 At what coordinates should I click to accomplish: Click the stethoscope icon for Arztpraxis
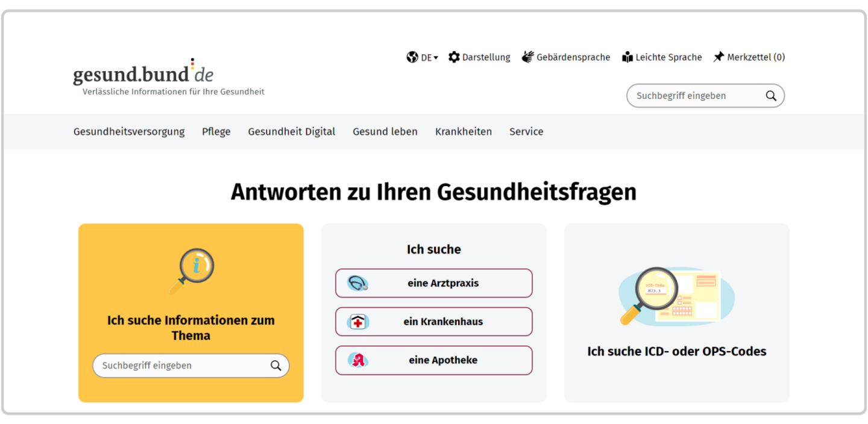(x=357, y=283)
